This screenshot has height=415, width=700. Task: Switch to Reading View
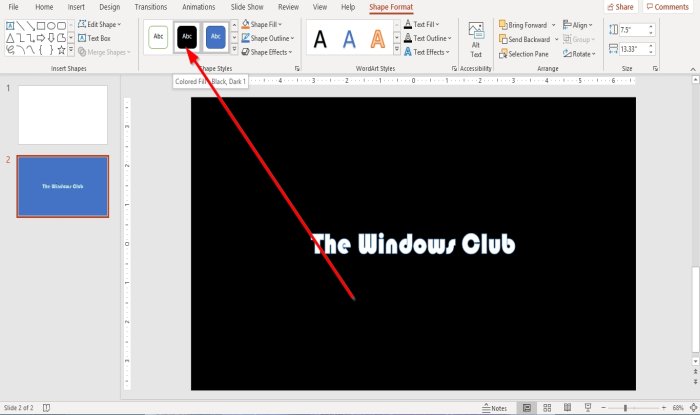567,408
